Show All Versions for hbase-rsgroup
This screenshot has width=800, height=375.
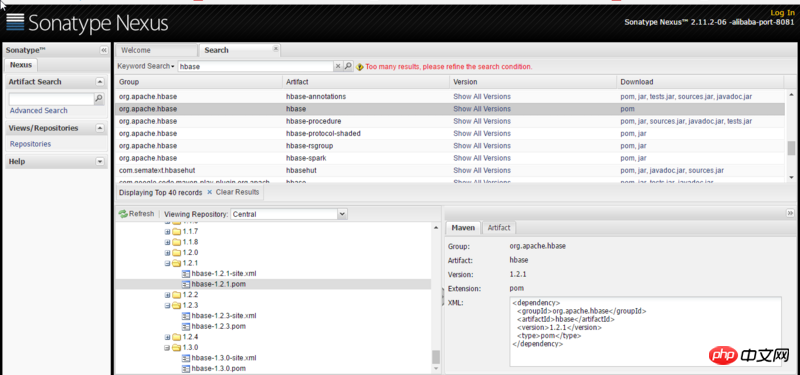[482, 145]
